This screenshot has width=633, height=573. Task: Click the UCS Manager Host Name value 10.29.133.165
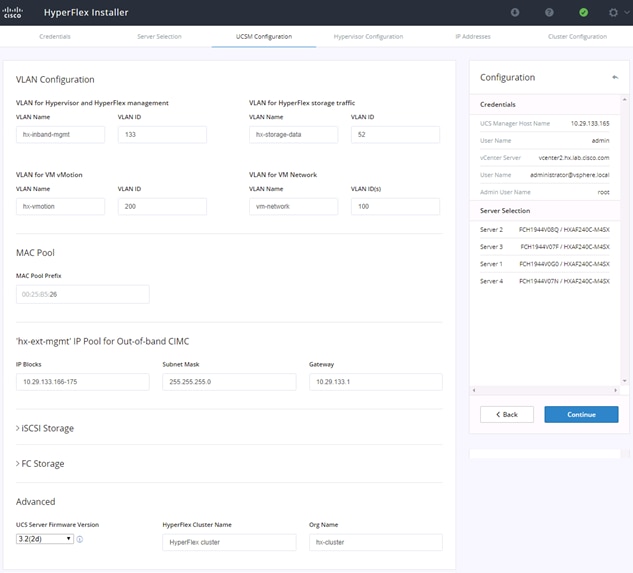click(x=590, y=124)
